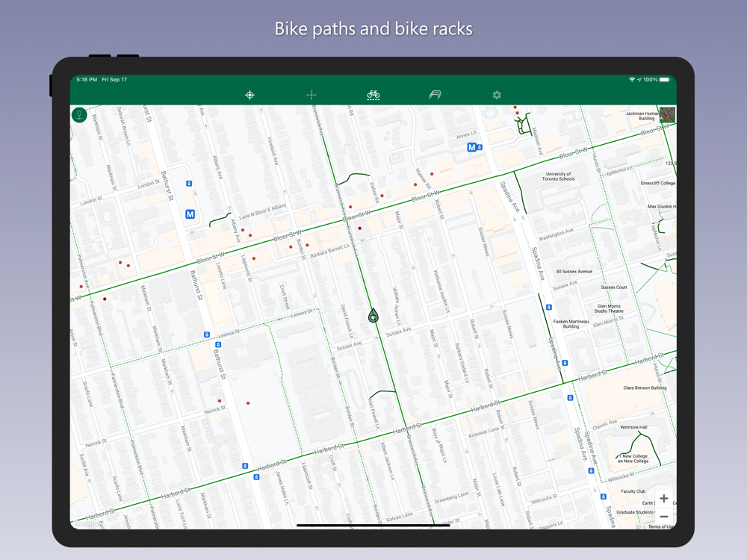The width and height of the screenshot is (747, 560).
Task: Tap the Lane N Bloor E Albany label
Action: pos(262,211)
